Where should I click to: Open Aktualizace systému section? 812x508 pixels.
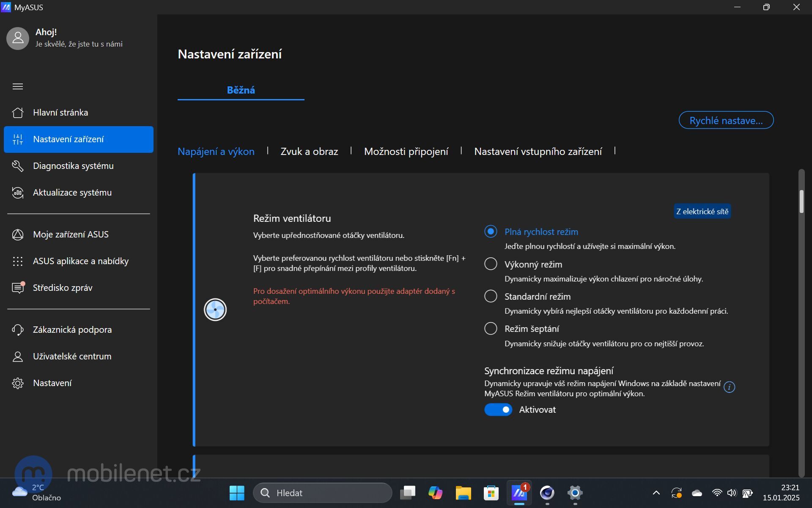point(72,192)
